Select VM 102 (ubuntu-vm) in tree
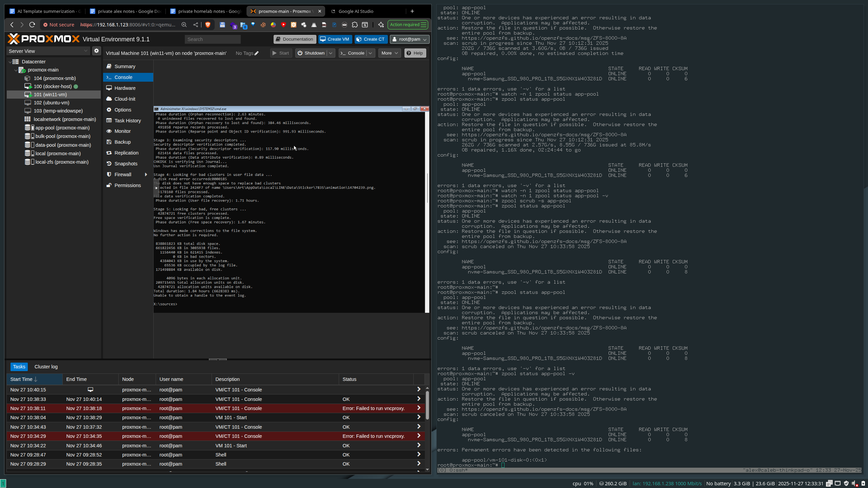The height and width of the screenshot is (488, 868). pyautogui.click(x=51, y=103)
